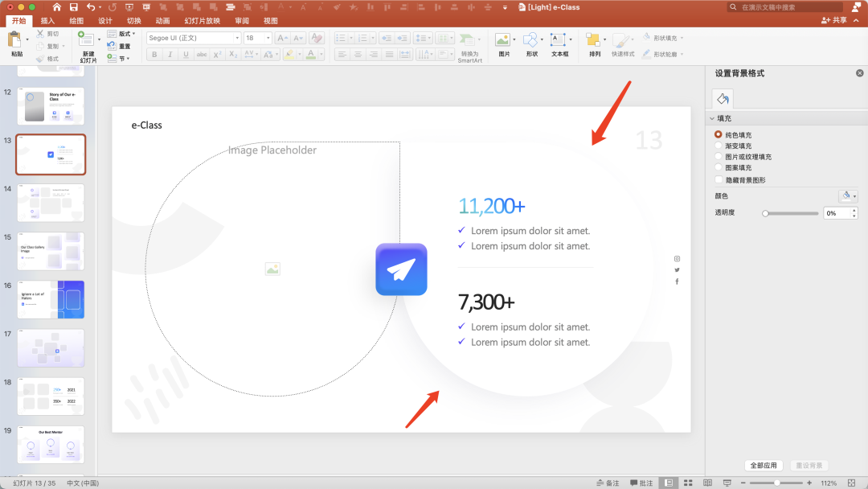This screenshot has height=489, width=868.
Task: Toggle bold formatting
Action: coord(154,54)
